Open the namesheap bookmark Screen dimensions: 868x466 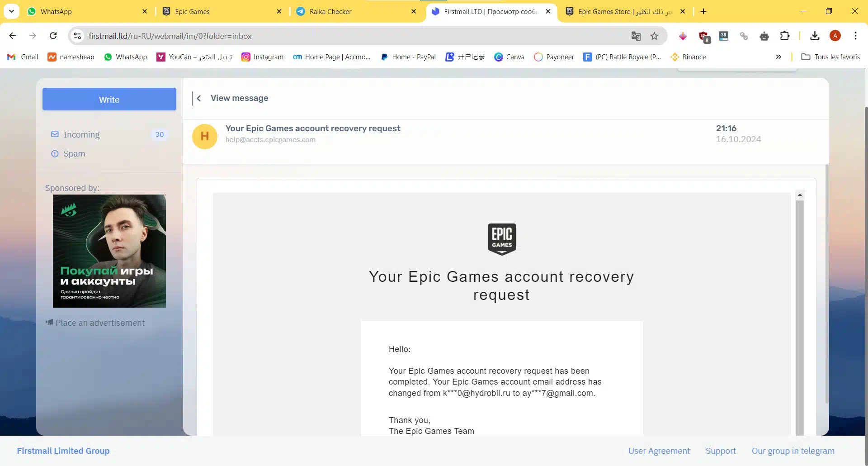click(71, 57)
